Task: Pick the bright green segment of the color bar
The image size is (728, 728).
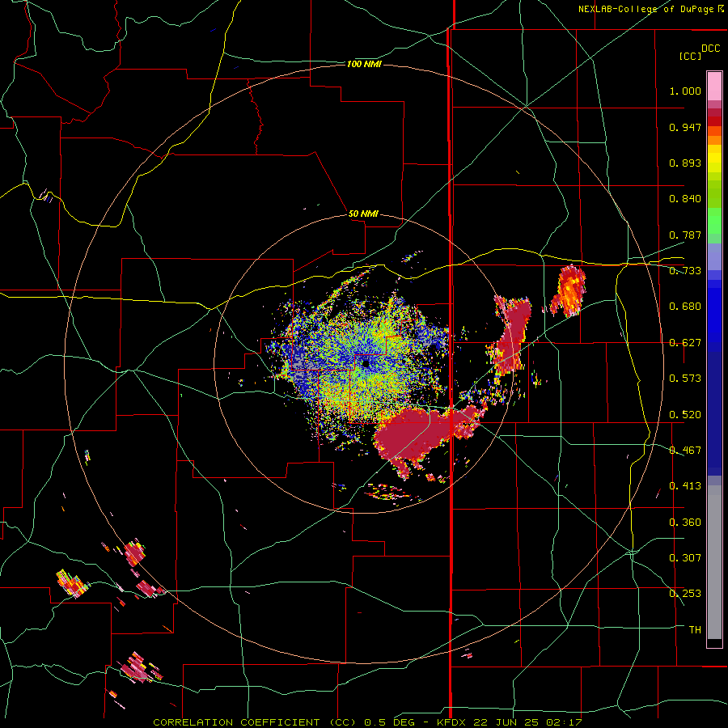Action: click(714, 221)
